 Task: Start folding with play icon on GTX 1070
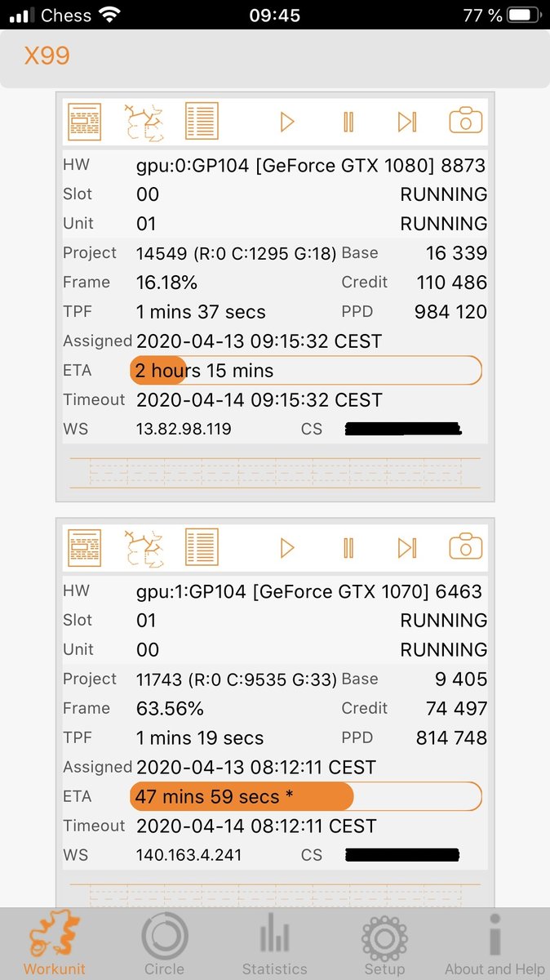point(286,548)
